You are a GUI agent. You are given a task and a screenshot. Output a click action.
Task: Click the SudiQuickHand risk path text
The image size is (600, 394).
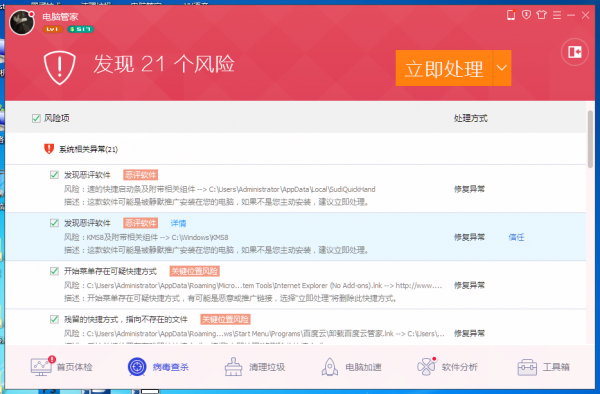[220, 189]
